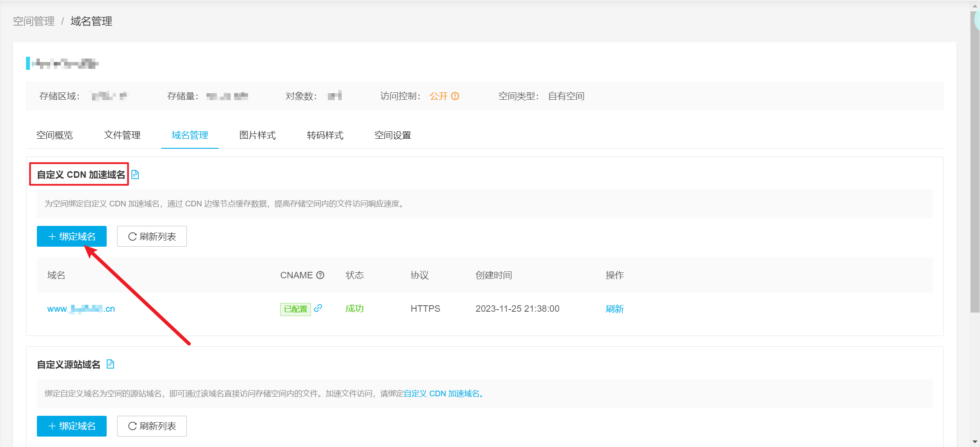Image resolution: width=980 pixels, height=447 pixels.
Task: Click the 自有空间 space type value
Action: tap(566, 96)
